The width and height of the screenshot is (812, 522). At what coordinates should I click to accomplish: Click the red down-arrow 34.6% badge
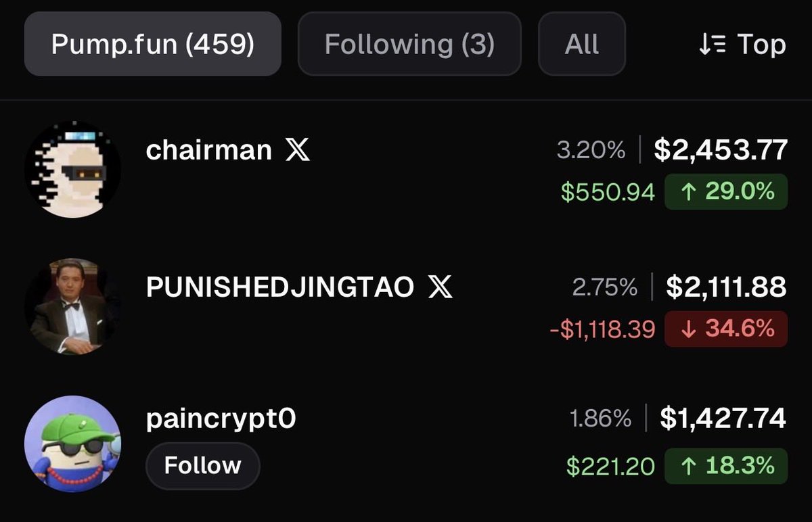tap(726, 329)
